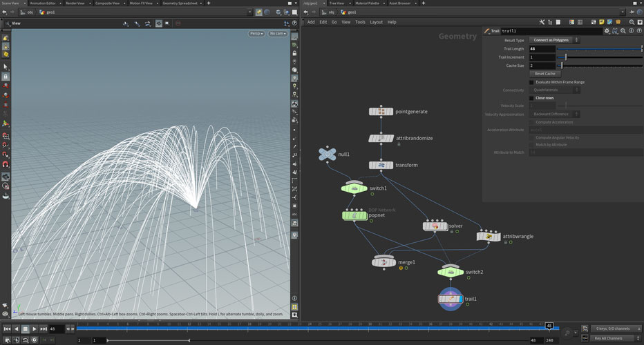644x345 pixels.
Task: Click the handle tool with tri-color axes
Action: click(x=6, y=123)
